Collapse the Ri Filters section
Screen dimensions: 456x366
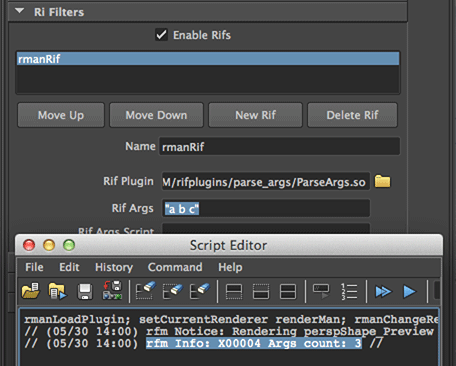[20, 11]
